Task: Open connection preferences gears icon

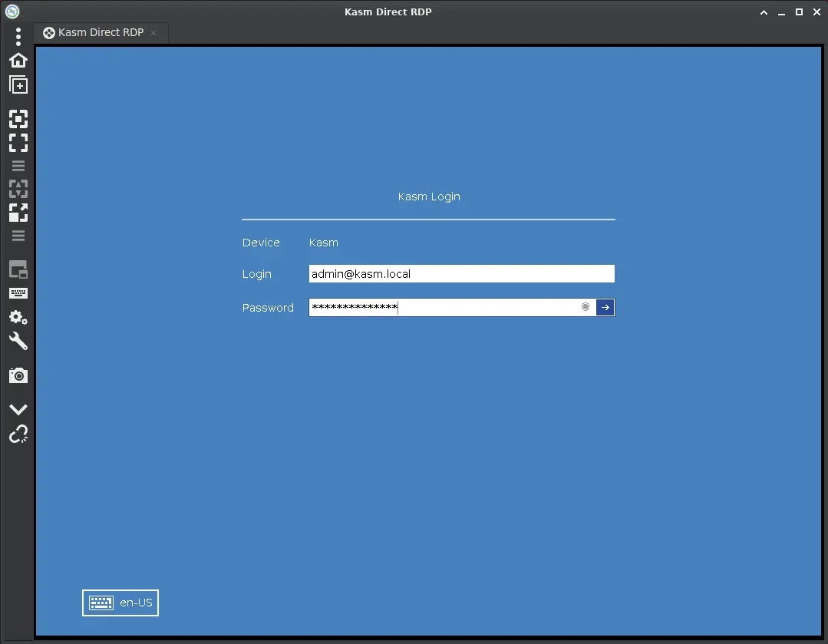Action: click(x=18, y=317)
